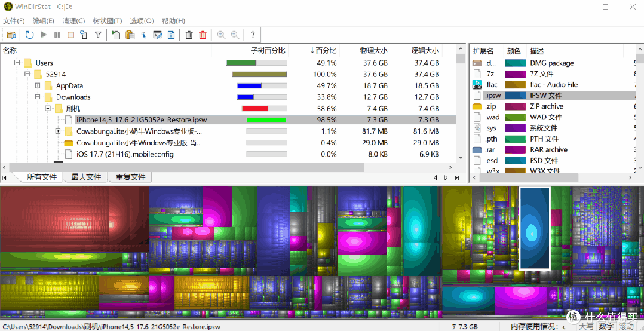644x331 pixels.
Task: Collapse the 52914 folder node
Action: (x=27, y=74)
